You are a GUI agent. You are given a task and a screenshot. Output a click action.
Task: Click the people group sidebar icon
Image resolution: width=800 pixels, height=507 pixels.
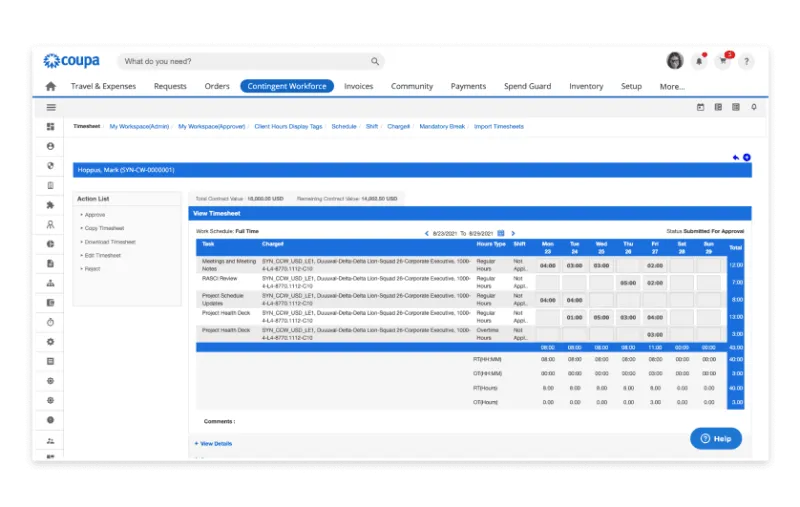[x=51, y=441]
